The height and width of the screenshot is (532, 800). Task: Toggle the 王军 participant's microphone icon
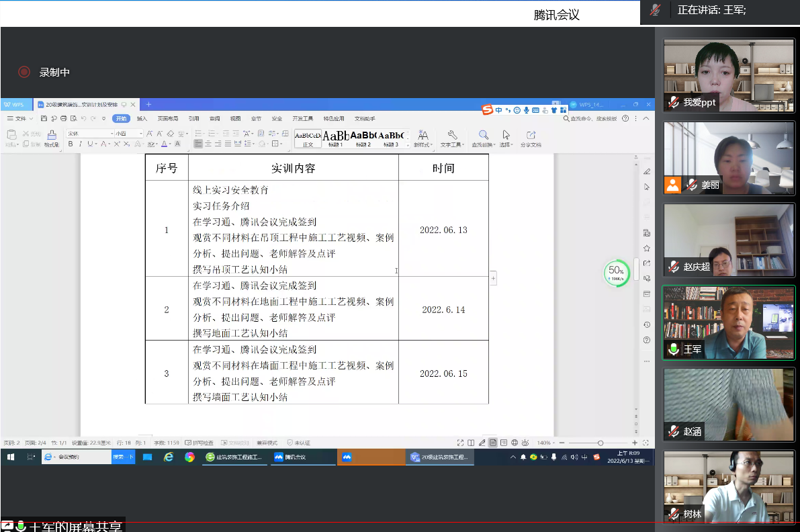(x=673, y=349)
